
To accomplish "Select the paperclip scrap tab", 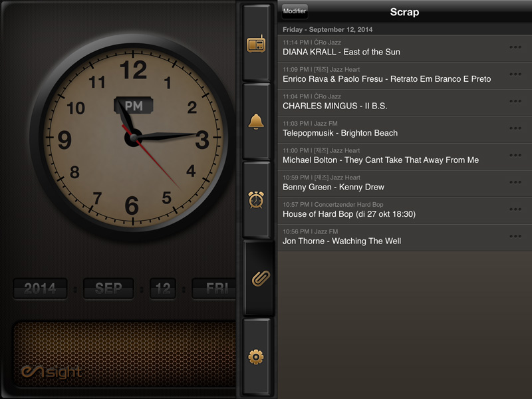I will (261, 278).
